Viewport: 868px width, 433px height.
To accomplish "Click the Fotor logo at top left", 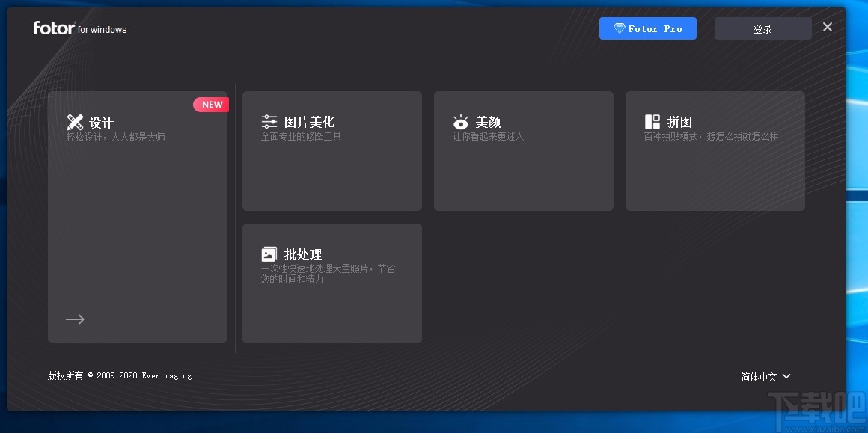I will pos(54,28).
